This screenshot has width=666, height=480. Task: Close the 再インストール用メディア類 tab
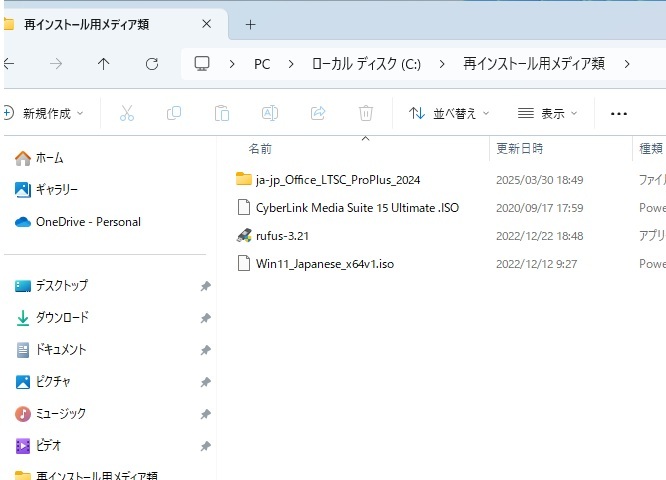(206, 24)
